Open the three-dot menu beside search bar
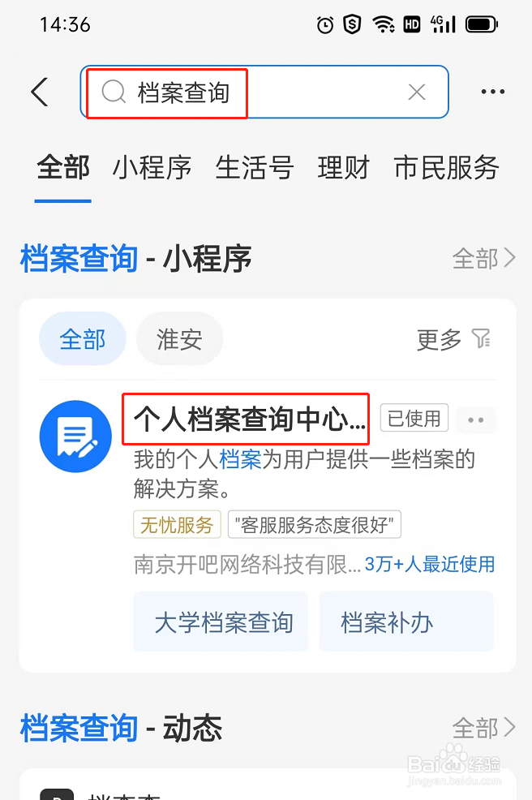This screenshot has width=532, height=800. click(493, 92)
